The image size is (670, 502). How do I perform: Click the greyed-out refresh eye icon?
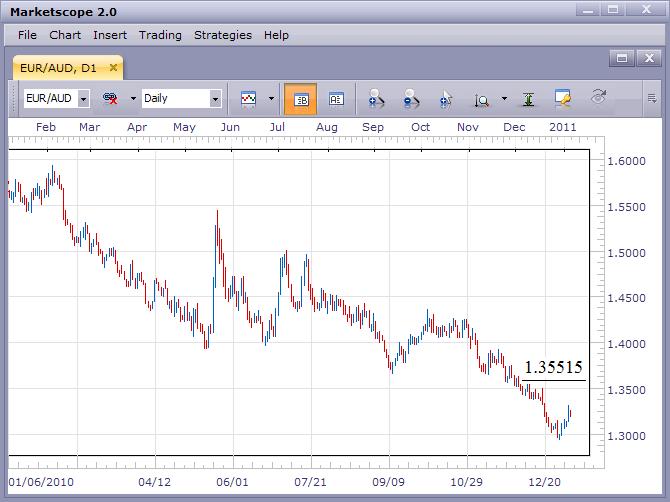[599, 98]
